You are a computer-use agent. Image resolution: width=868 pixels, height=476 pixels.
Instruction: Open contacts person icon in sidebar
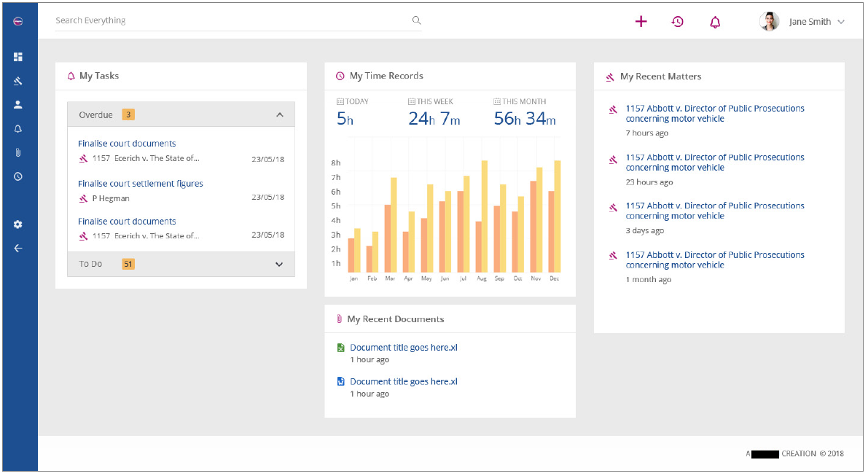(x=18, y=104)
